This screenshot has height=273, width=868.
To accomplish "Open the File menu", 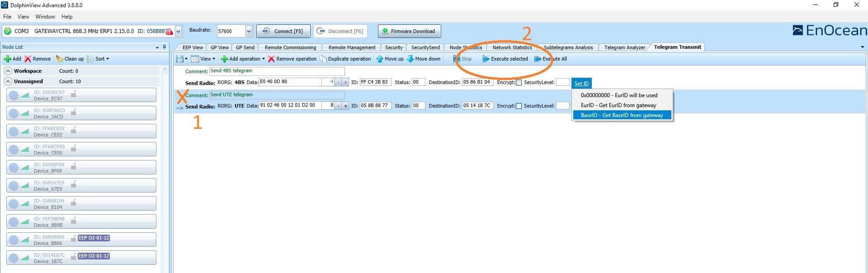I will (x=7, y=17).
